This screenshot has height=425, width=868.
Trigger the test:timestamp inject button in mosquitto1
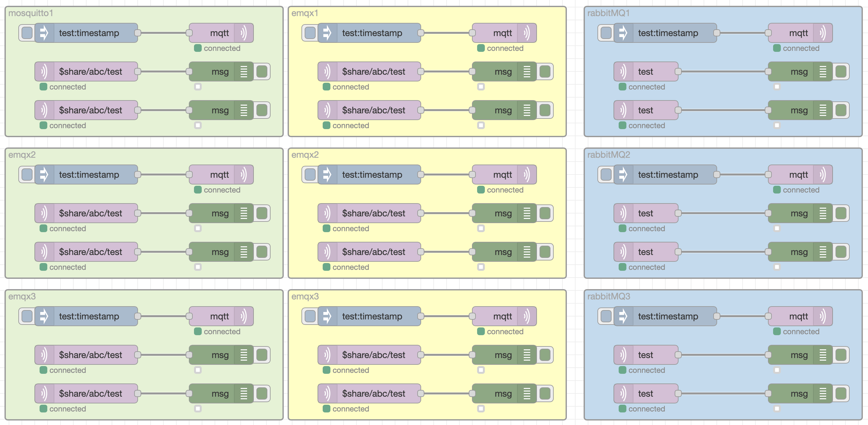27,33
